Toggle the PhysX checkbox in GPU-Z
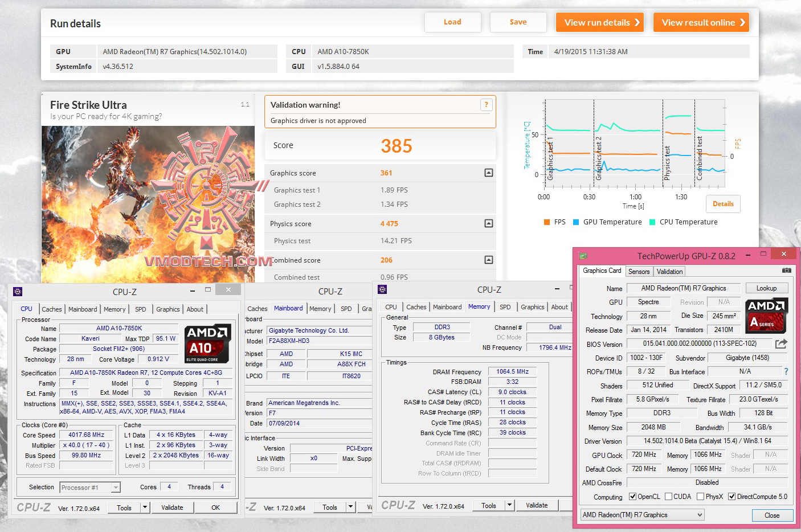 coord(700,497)
